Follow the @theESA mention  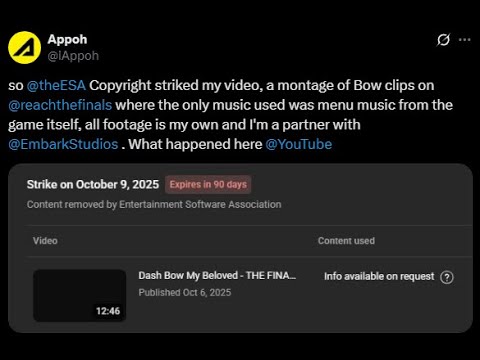pyautogui.click(x=56, y=85)
